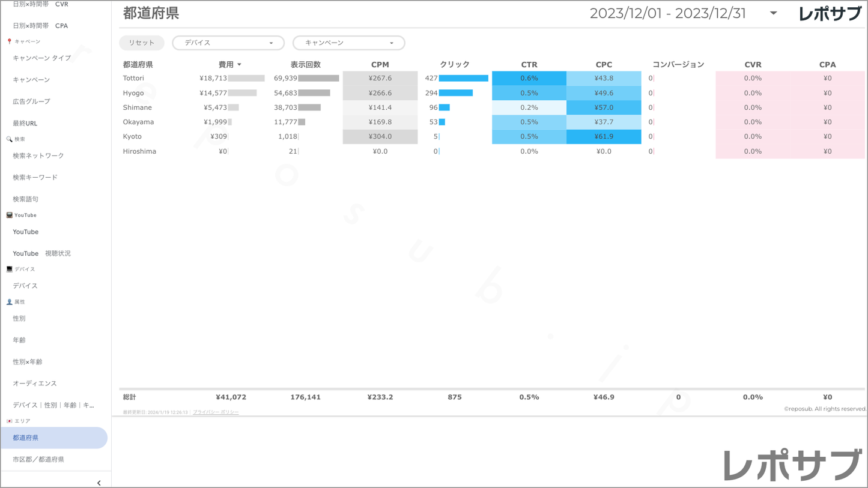Go to 市区郡/都道府県 page
This screenshot has width=868, height=488.
tap(38, 460)
